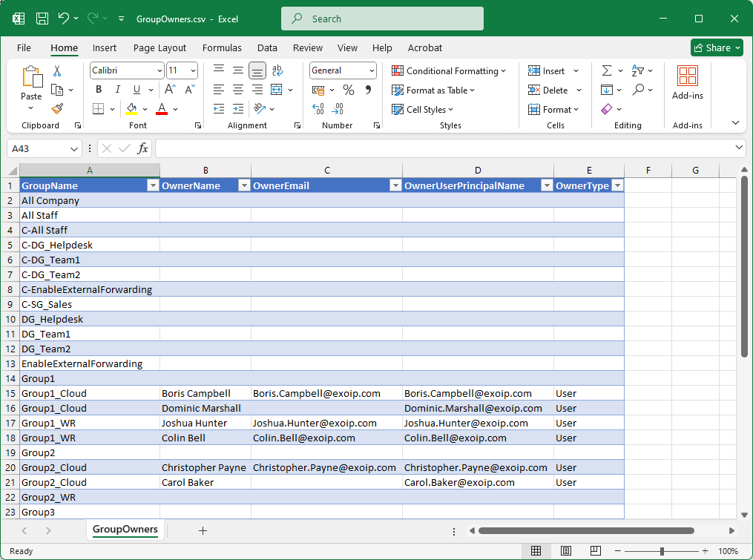Open Conditional Formatting menu

[x=449, y=70]
